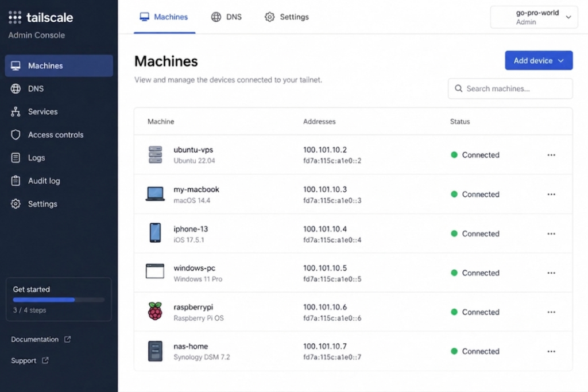Image resolution: width=588 pixels, height=392 pixels.
Task: Switch to the Settings top tab
Action: point(287,17)
